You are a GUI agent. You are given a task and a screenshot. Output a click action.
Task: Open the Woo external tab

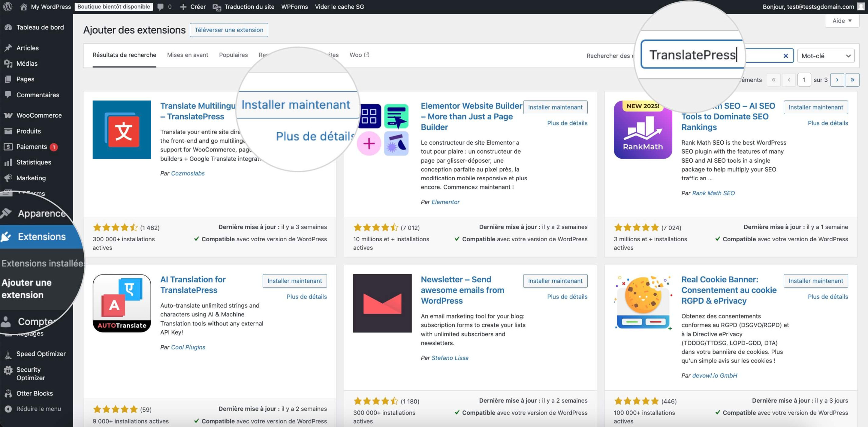click(x=359, y=55)
